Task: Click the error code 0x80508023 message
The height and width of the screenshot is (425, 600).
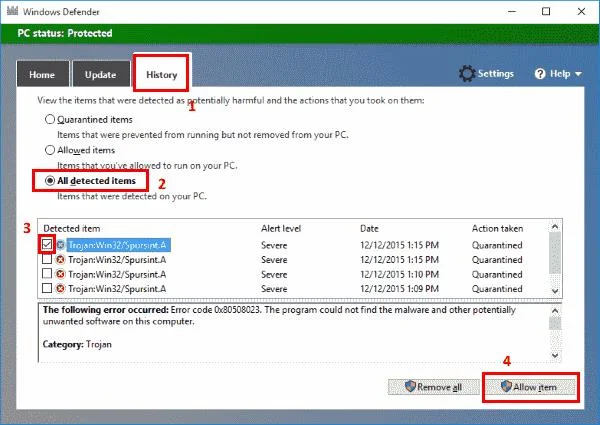Action: (279, 315)
